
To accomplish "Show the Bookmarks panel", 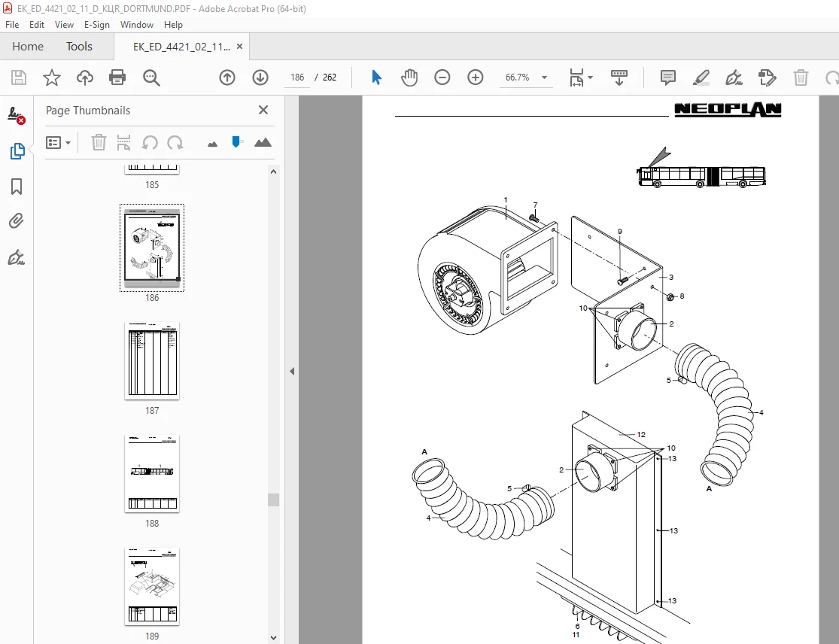I will 17,187.
